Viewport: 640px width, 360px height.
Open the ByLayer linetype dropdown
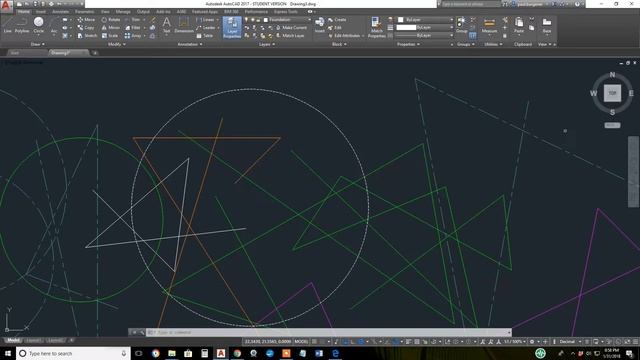425,36
